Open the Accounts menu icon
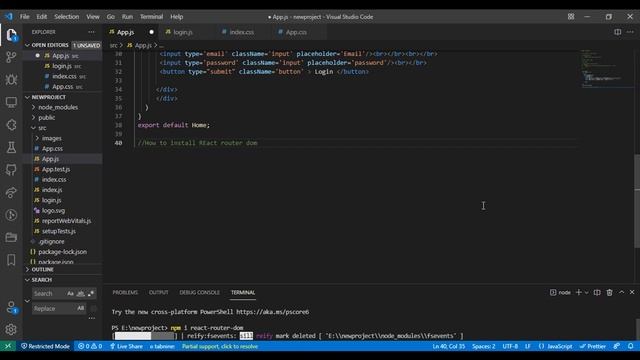This screenshot has height=360, width=640. (11, 307)
